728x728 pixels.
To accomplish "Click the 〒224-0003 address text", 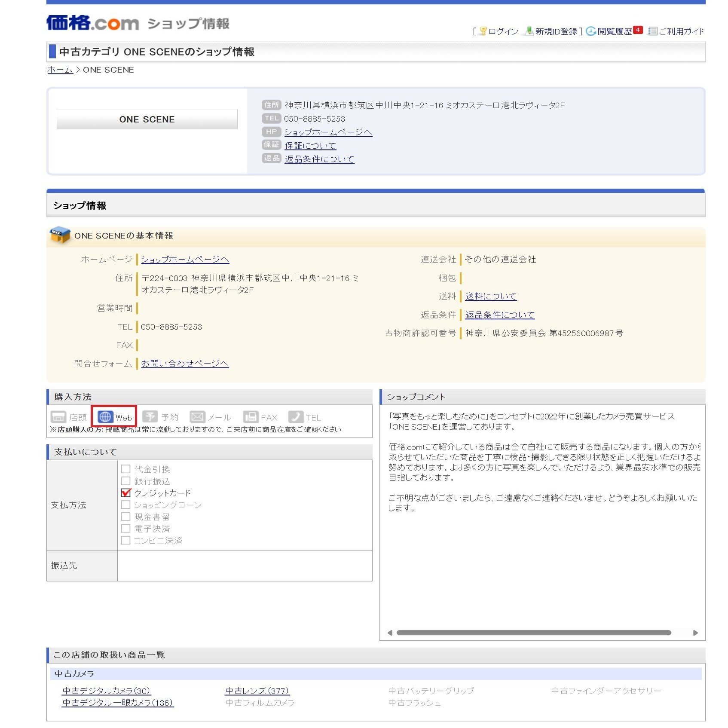I will point(250,284).
